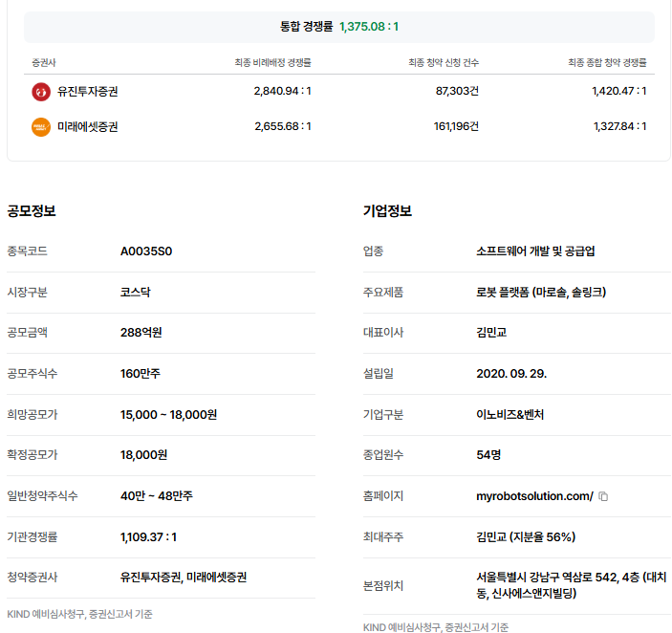Select the 54명 employee count
Screen dimensions: 672x633
(488, 455)
